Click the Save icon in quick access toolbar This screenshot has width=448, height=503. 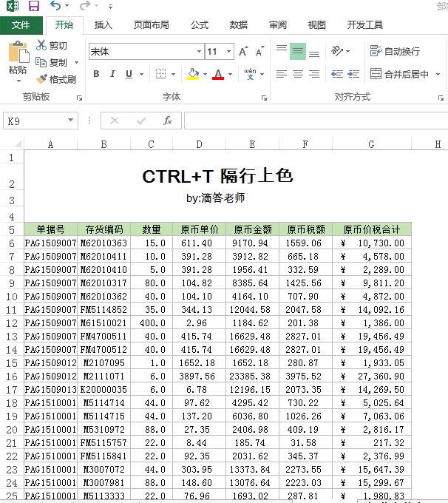pyautogui.click(x=34, y=6)
